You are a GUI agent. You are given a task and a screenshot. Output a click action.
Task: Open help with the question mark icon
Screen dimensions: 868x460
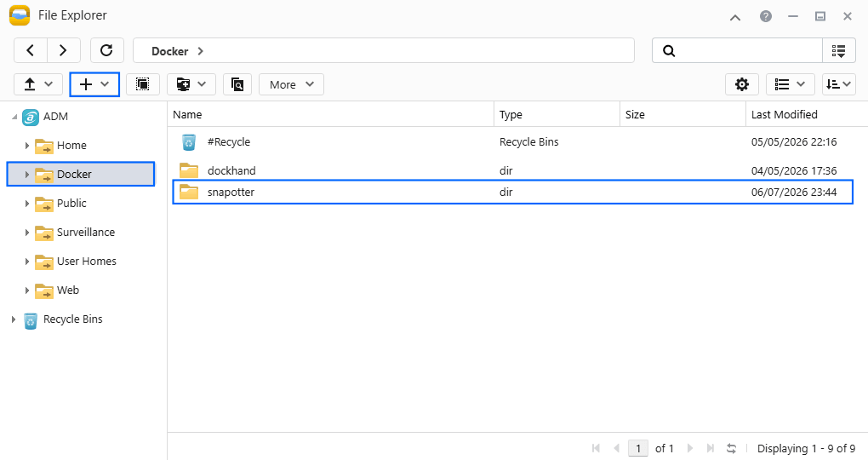coord(766,16)
